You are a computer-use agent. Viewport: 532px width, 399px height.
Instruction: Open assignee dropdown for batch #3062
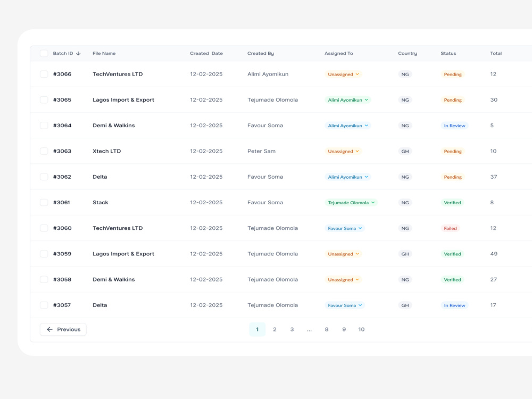point(348,177)
